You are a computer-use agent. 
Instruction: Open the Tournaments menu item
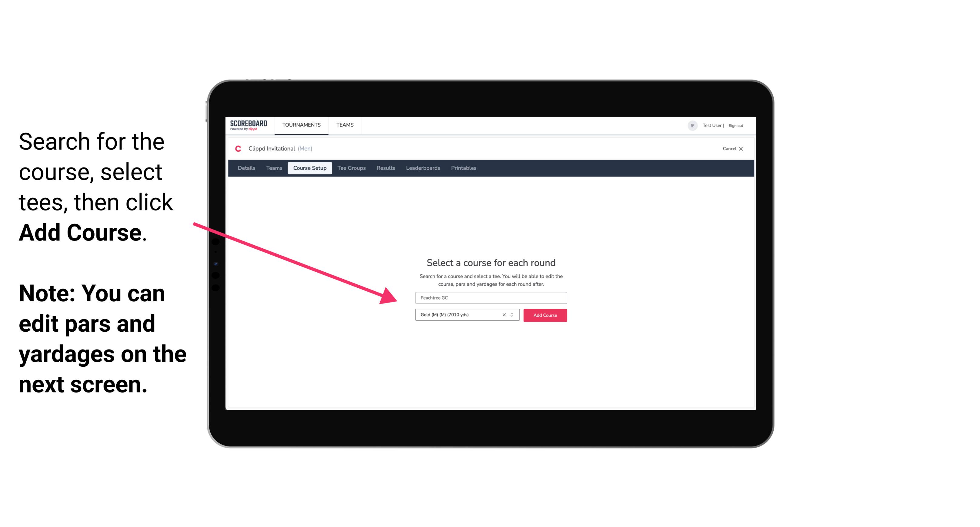pyautogui.click(x=301, y=124)
